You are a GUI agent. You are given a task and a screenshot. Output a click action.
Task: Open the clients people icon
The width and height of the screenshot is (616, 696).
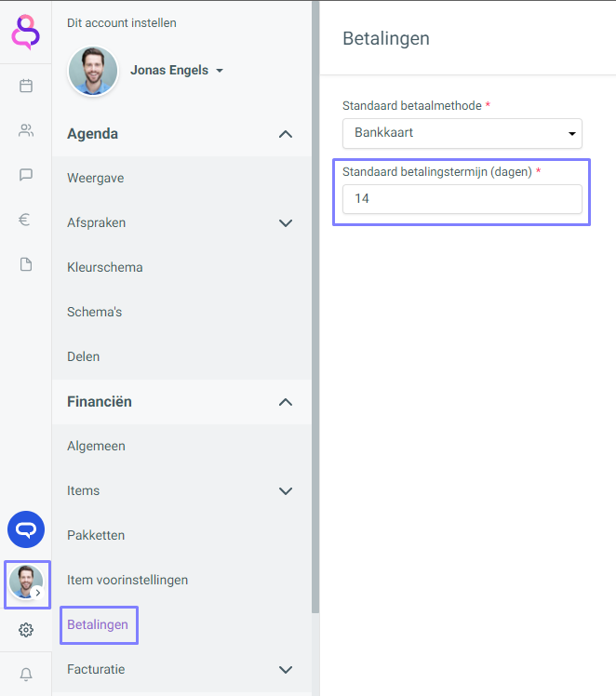[x=26, y=130]
